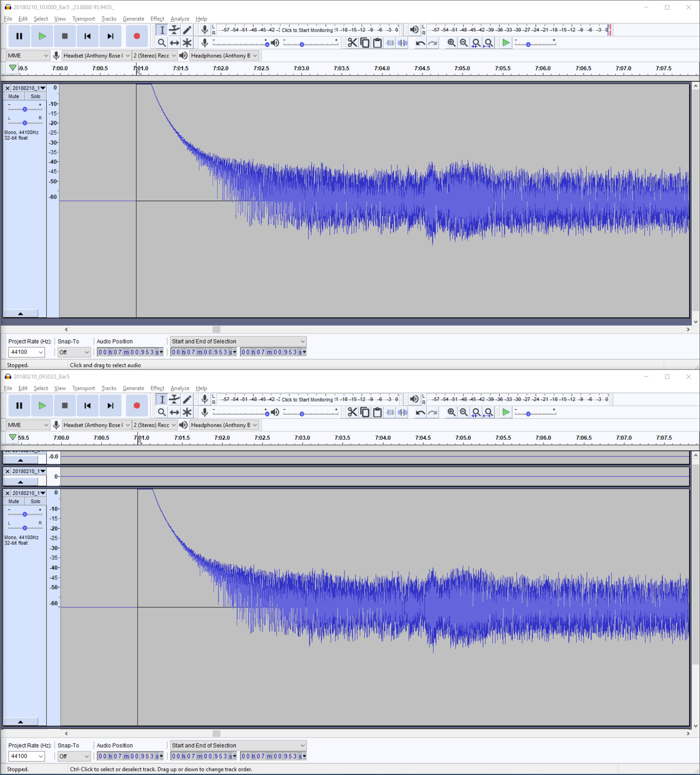The width and height of the screenshot is (700, 775).
Task: Open Snap-To dropdown in bottom window
Action: pos(74,756)
